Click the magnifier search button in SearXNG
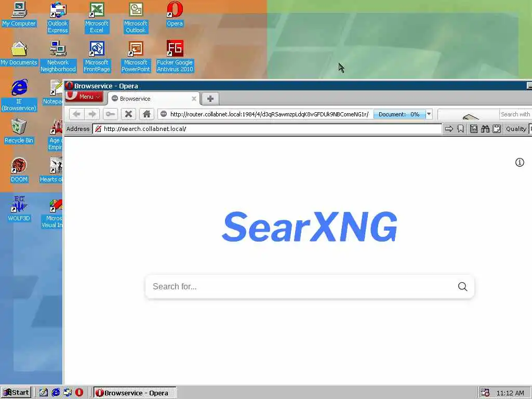 click(x=462, y=287)
